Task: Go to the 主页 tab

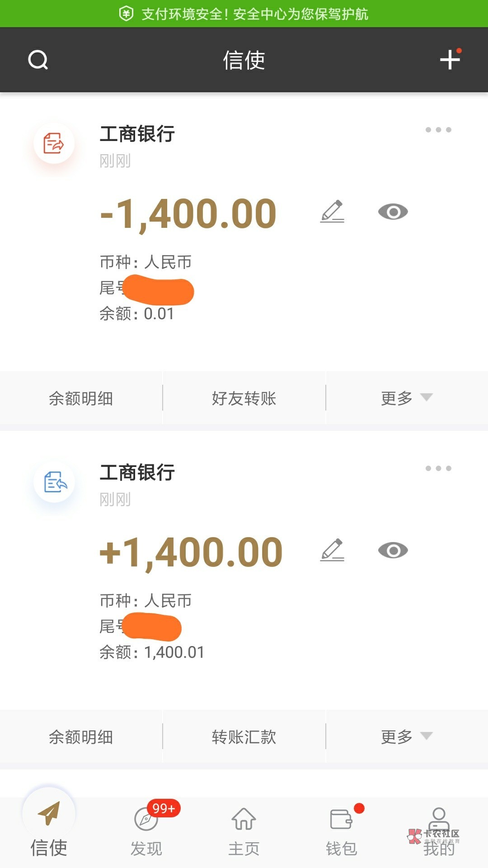Action: [x=244, y=831]
